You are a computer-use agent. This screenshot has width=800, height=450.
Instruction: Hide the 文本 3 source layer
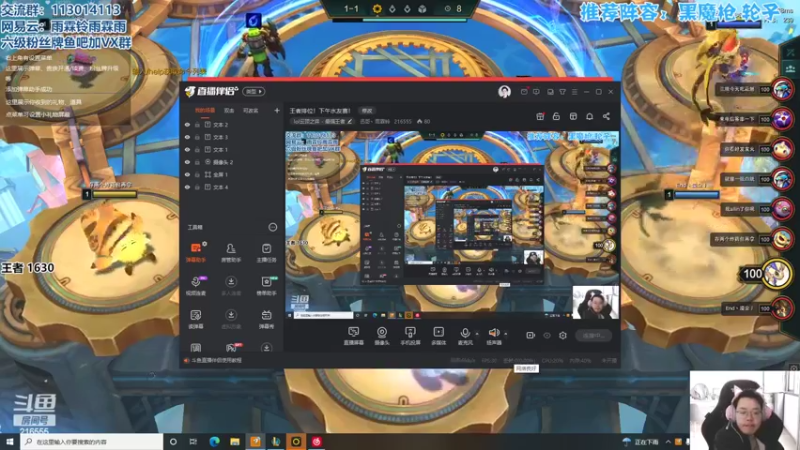click(x=187, y=137)
